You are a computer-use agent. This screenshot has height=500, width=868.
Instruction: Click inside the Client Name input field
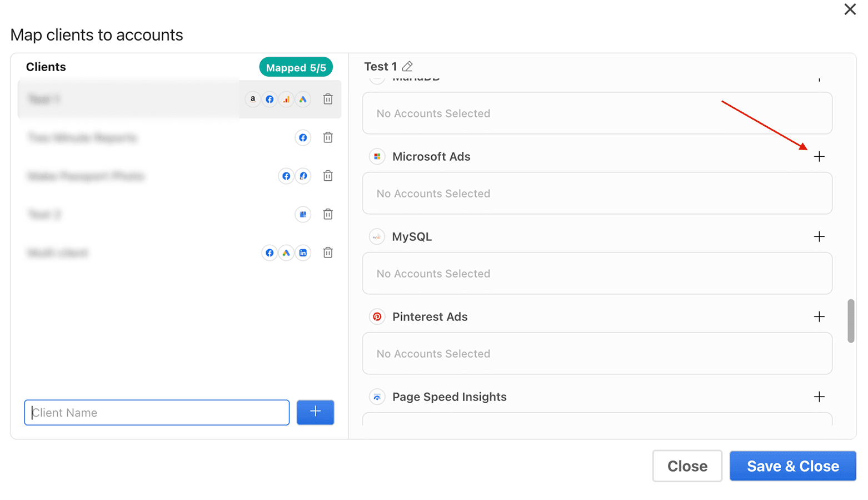click(156, 412)
